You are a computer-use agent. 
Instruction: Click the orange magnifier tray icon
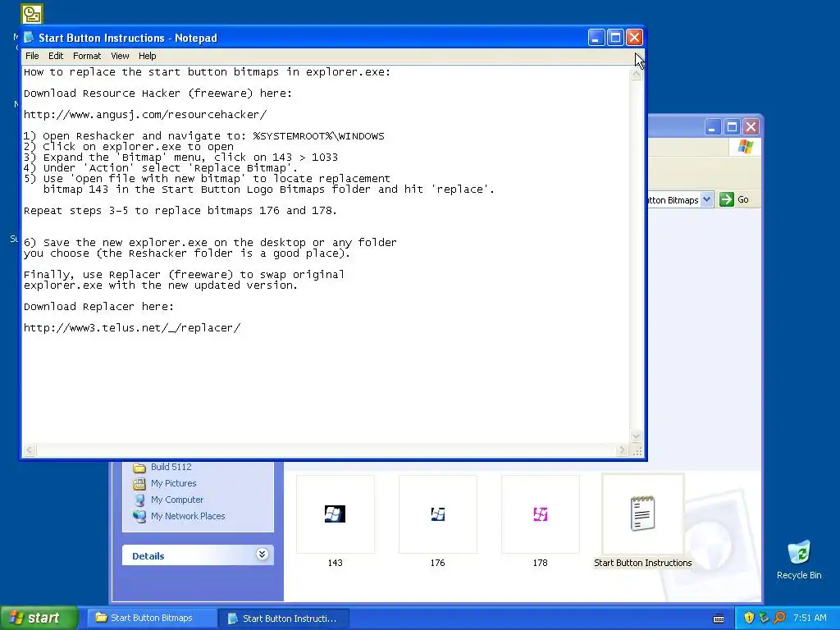pos(779,619)
